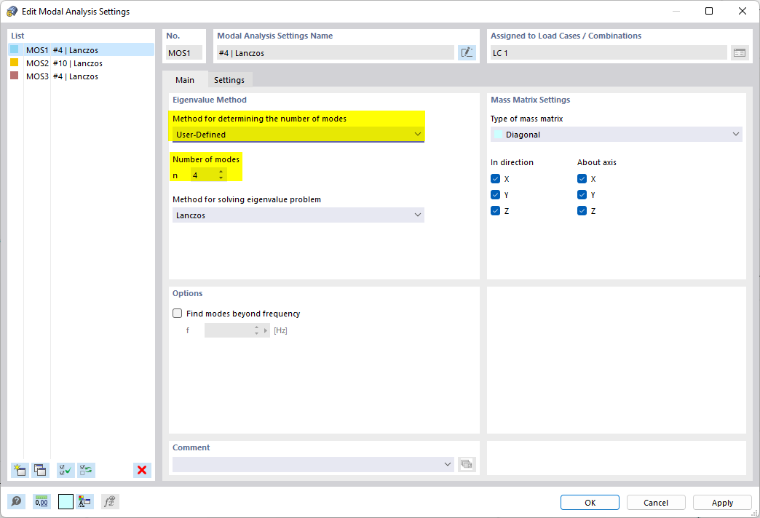Open the Diagonal mass matrix type dropdown
Viewport: 760px width, 518px height.
pos(616,134)
